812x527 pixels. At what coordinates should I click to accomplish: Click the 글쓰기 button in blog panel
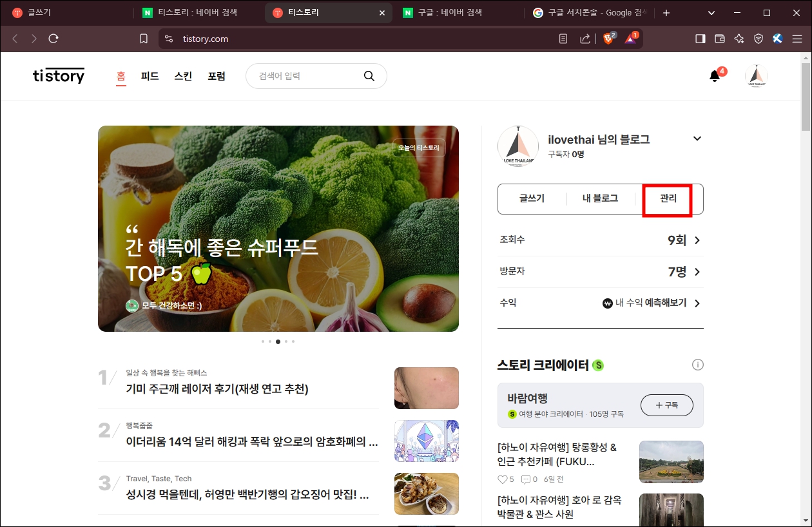[532, 198]
